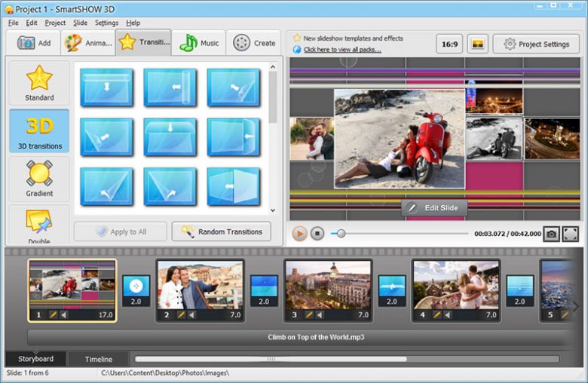Open the Settings menu
Image resolution: width=588 pixels, height=383 pixels.
point(106,23)
